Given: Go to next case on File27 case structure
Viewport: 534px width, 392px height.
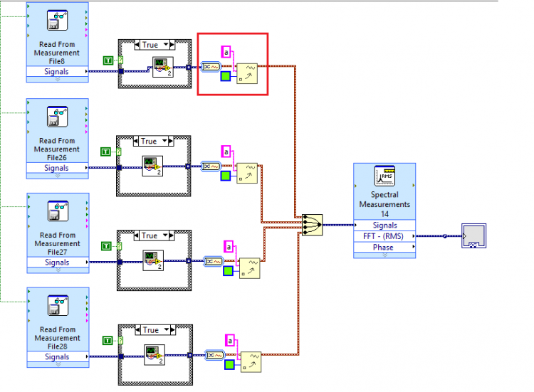Looking at the screenshot, I should [x=172, y=235].
